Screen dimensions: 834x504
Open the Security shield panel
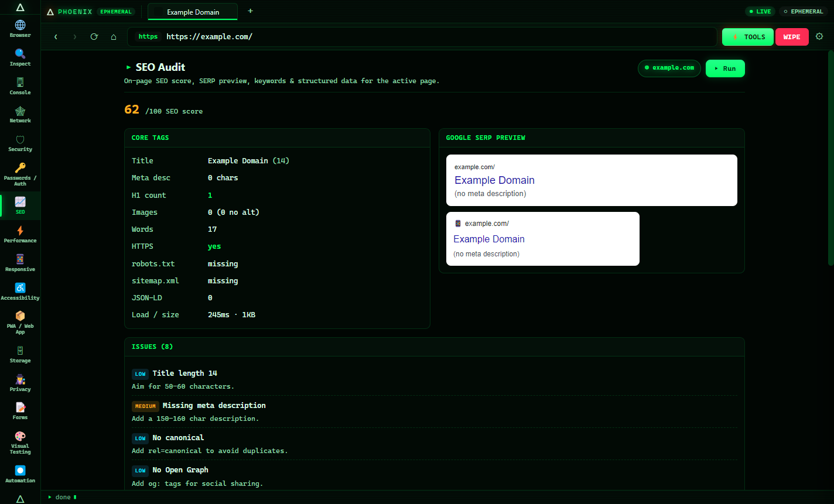click(x=20, y=143)
